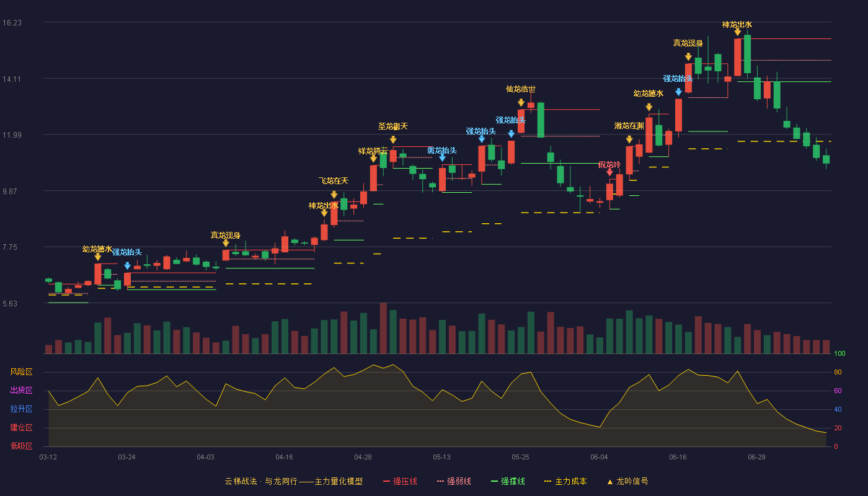Click the 9.87 price axis label
Screen dimensions: 868x496
click(x=12, y=191)
